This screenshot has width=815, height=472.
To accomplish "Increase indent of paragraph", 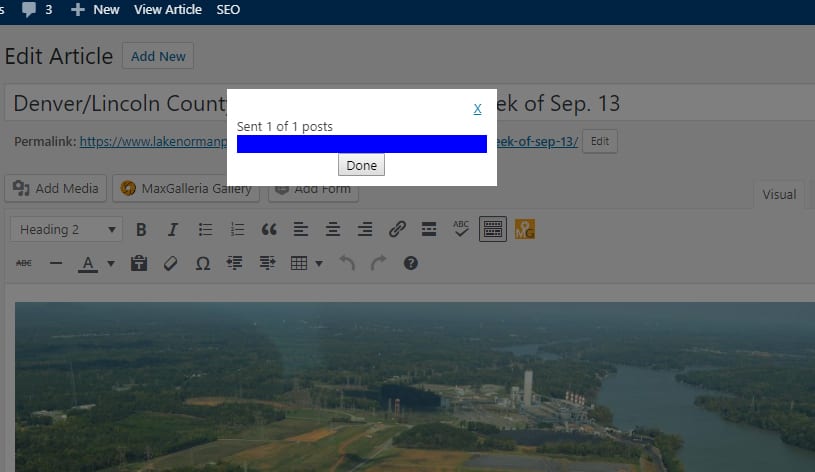I will pyautogui.click(x=267, y=264).
